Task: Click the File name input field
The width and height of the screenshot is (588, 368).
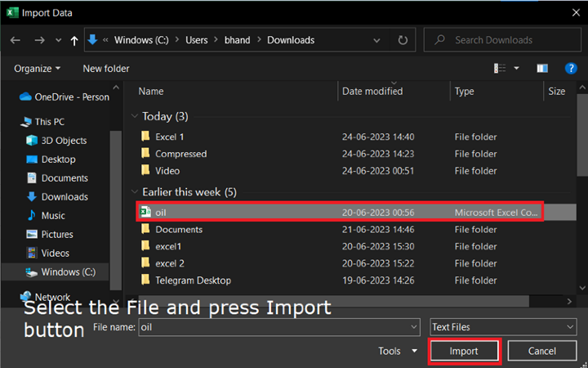Action: click(278, 327)
